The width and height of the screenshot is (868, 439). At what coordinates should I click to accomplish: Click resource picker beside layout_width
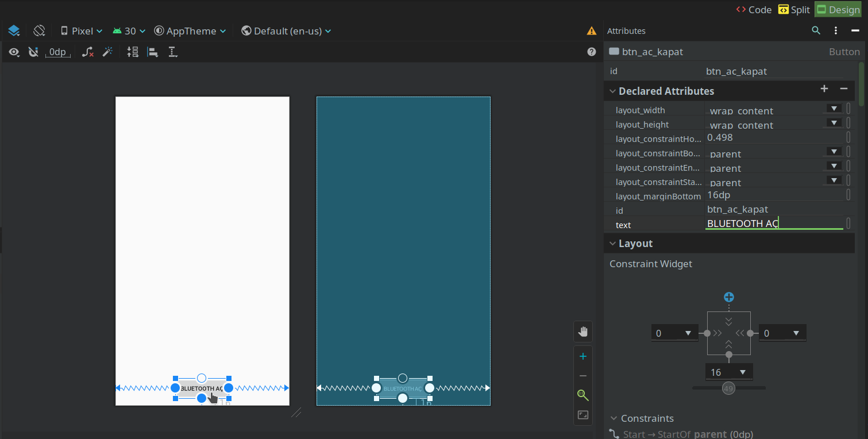click(x=848, y=109)
